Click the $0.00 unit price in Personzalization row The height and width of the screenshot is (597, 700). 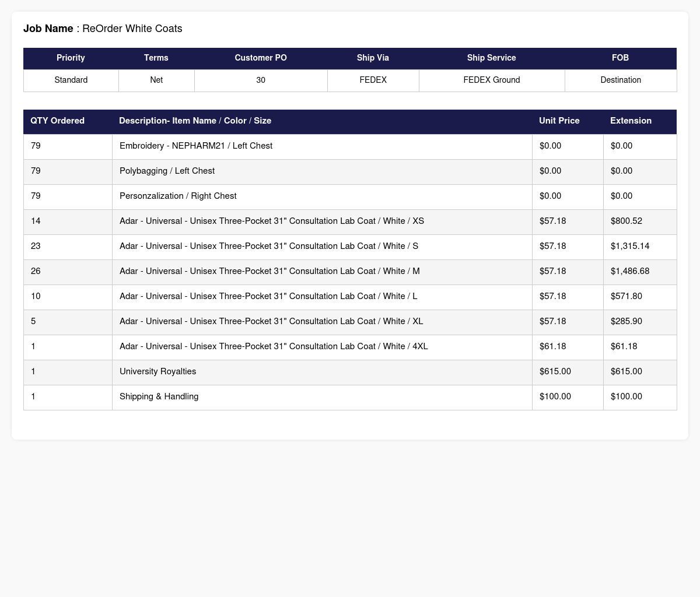click(551, 196)
